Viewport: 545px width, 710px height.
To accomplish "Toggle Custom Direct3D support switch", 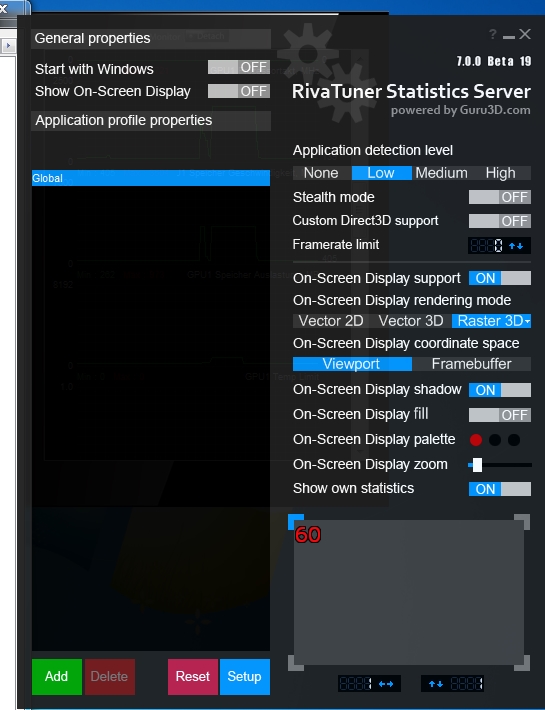I will 500,221.
